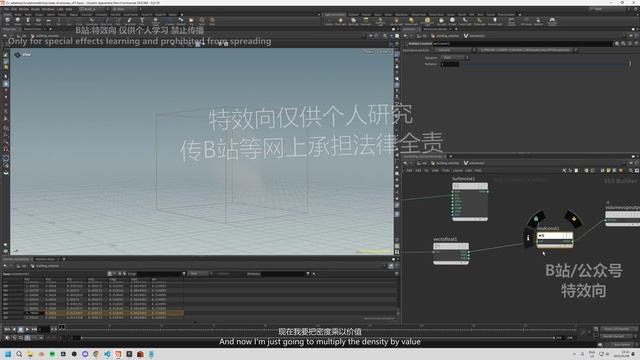This screenshot has width=640, height=360.
Task: Click search icon in parameter pane header
Action: [623, 43]
